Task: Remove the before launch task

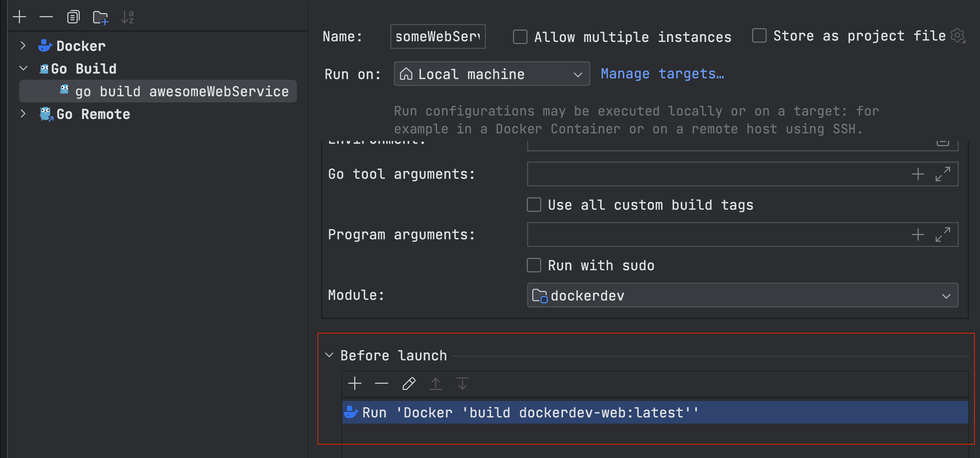Action: click(381, 383)
